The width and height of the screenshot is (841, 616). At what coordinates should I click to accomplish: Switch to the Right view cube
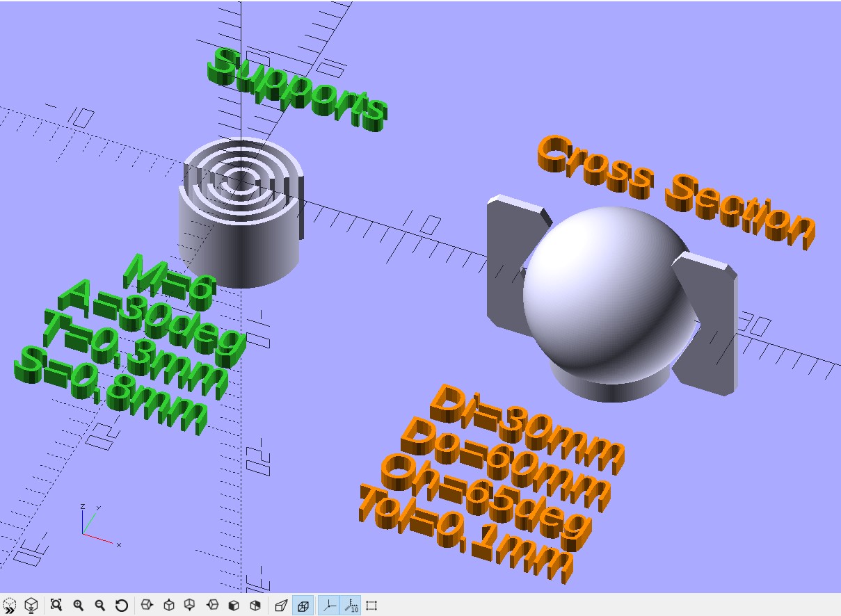[146, 606]
